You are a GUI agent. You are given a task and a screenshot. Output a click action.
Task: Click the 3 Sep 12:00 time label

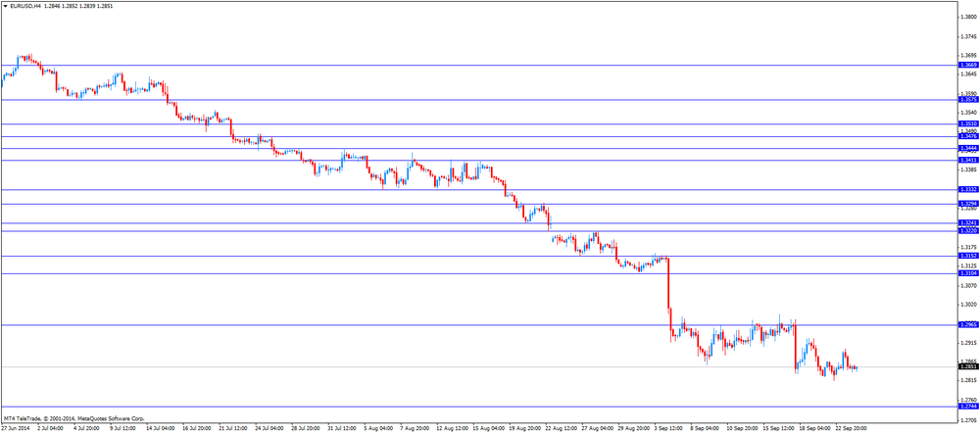click(x=669, y=429)
